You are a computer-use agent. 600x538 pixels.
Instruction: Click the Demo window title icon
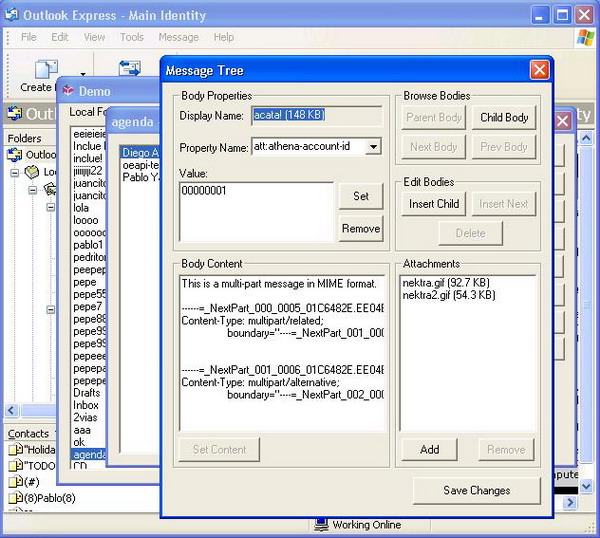click(x=68, y=90)
